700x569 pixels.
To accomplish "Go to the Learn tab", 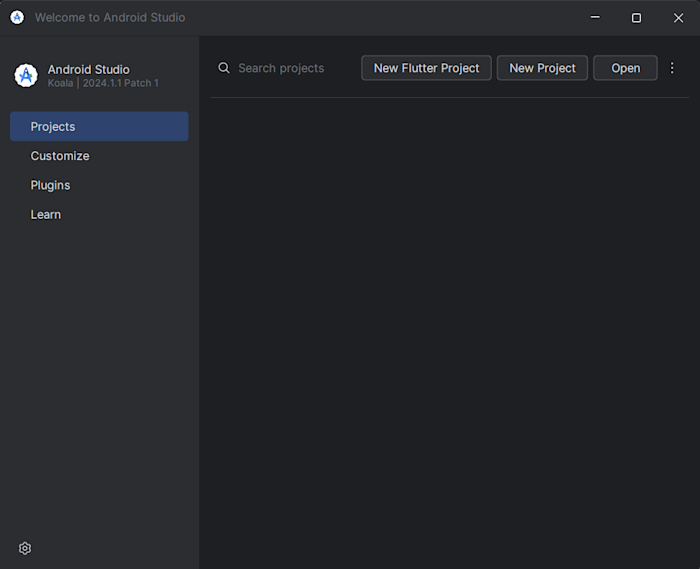I will 99,215.
